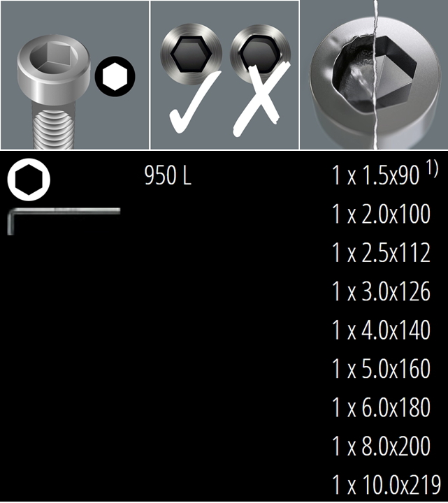Click the white X cross symbol
The image size is (448, 503).
[x=261, y=99]
